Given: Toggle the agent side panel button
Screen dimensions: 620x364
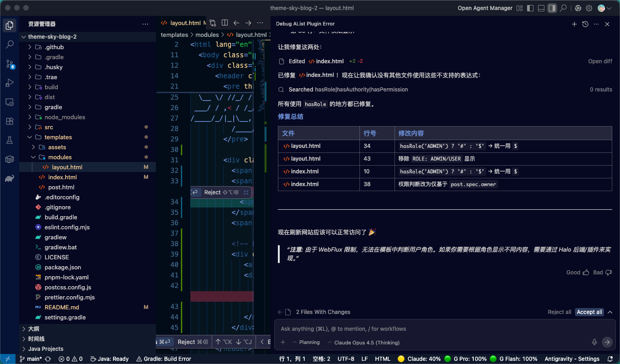Looking at the screenshot, I should pos(552,8).
